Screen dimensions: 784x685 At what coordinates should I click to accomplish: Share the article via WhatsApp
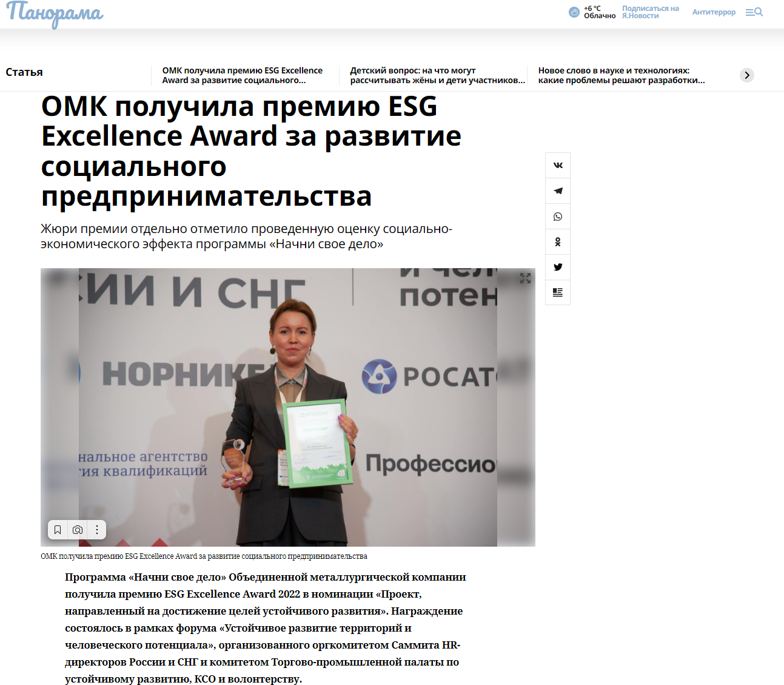click(x=558, y=217)
